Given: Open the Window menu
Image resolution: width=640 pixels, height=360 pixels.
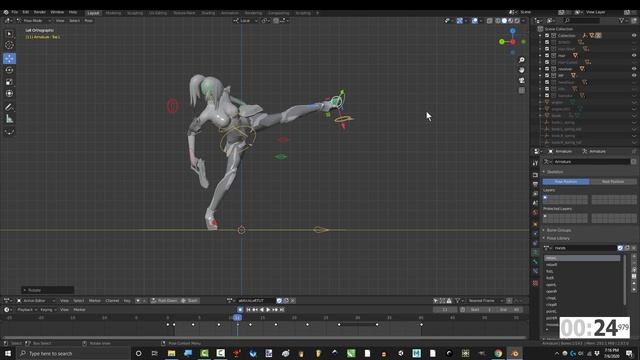Looking at the screenshot, I should (x=57, y=12).
